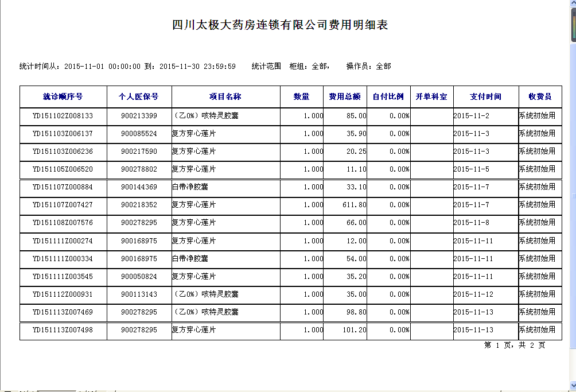Image resolution: width=576 pixels, height=392 pixels.
Task: Click the total fee 66.00
Action: click(356, 223)
